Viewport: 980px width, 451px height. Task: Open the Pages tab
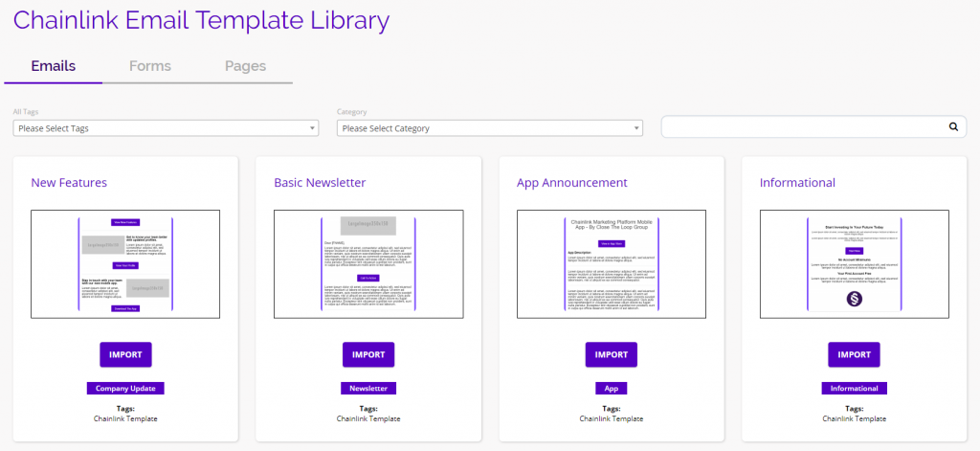click(x=246, y=66)
